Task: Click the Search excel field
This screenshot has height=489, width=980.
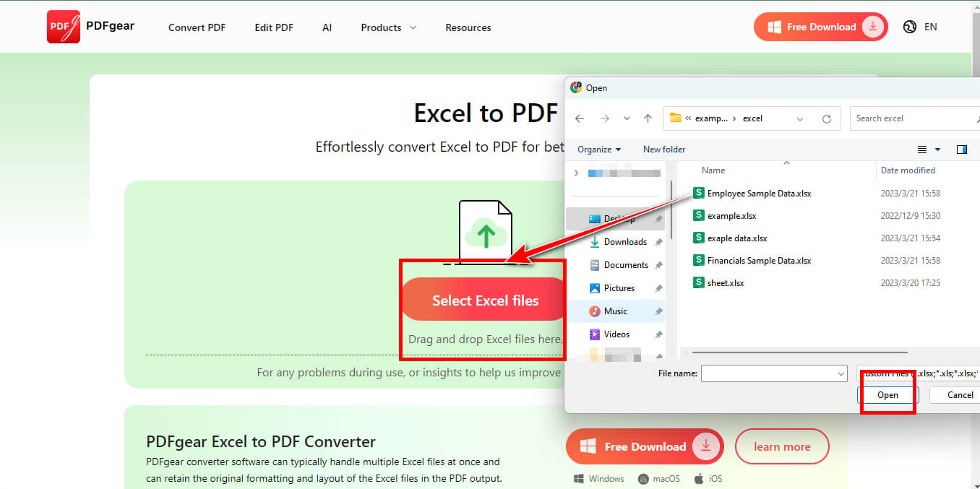Action: 914,118
